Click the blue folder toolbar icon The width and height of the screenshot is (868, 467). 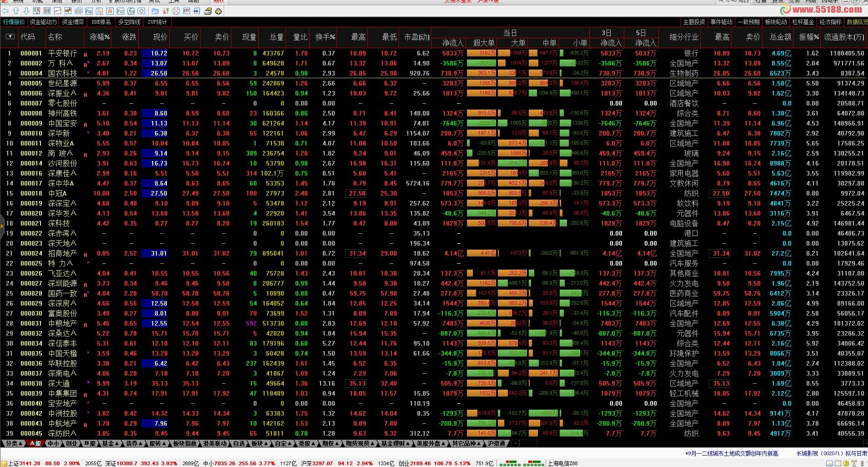click(155, 11)
